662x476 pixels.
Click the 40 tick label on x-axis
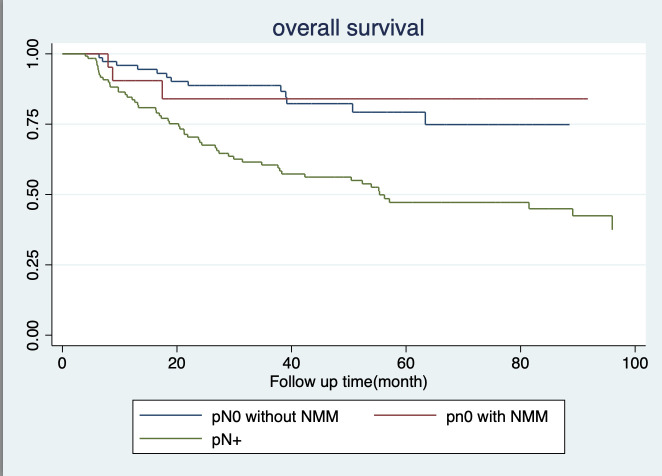click(291, 363)
